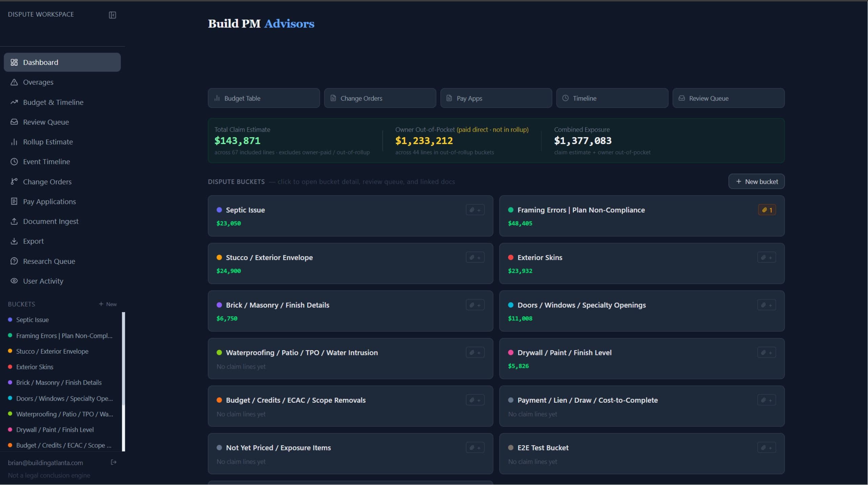Click the Total Claim Estimate $143,871 value
The height and width of the screenshot is (485, 868).
tap(237, 141)
